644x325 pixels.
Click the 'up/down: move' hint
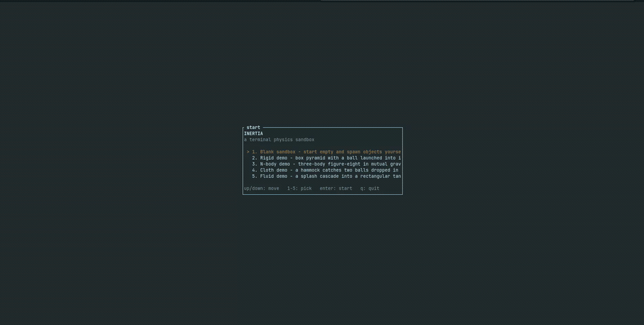coord(261,188)
